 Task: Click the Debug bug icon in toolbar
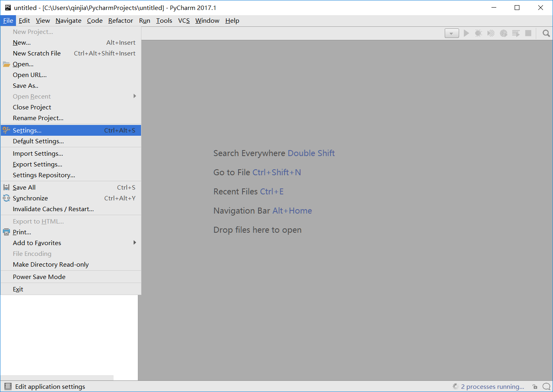coord(478,33)
